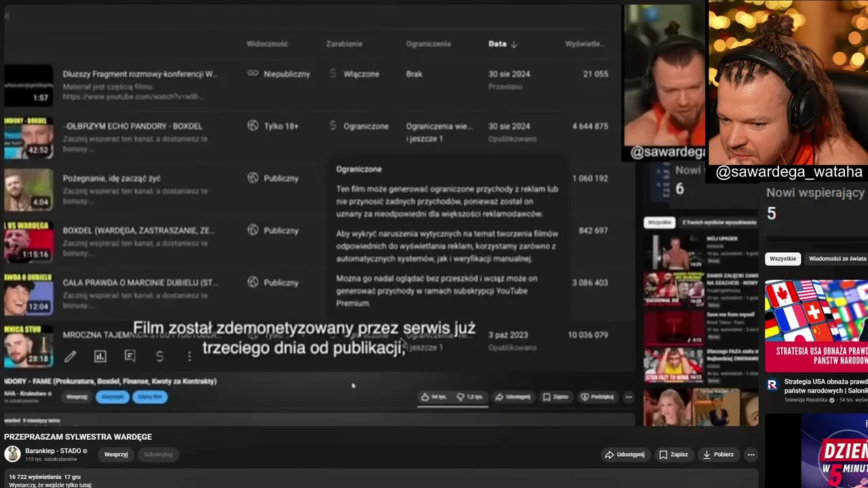Select the Wiadomości ze świata chip

(837, 258)
